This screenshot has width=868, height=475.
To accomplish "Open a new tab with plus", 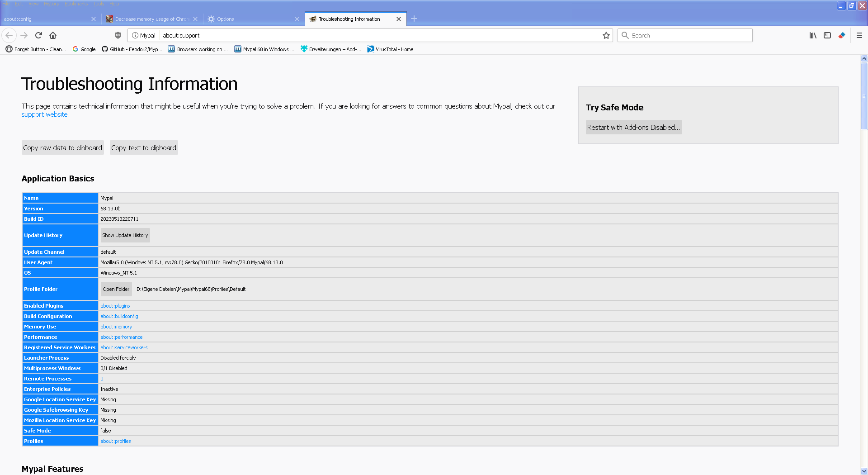I will pos(414,19).
